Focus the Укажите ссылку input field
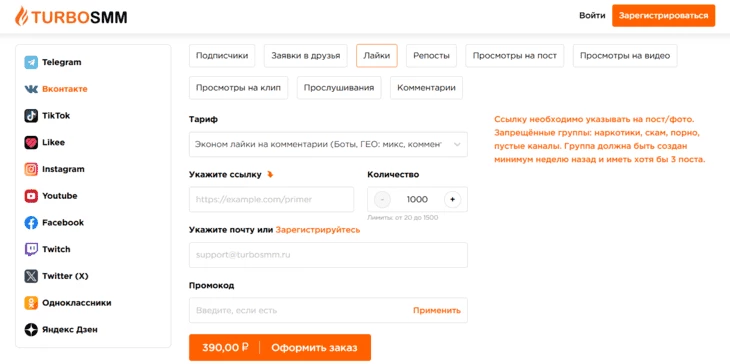This screenshot has width=730, height=364. pyautogui.click(x=271, y=200)
